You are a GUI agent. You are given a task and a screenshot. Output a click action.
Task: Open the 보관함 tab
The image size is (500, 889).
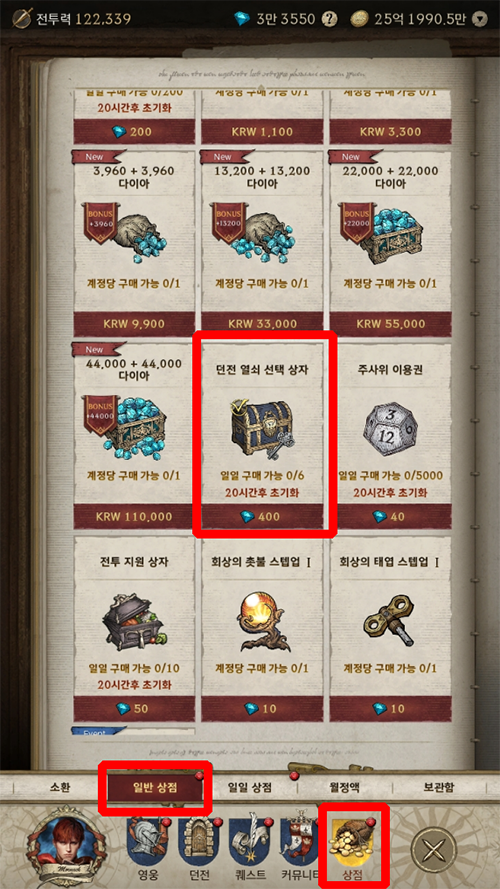(439, 787)
